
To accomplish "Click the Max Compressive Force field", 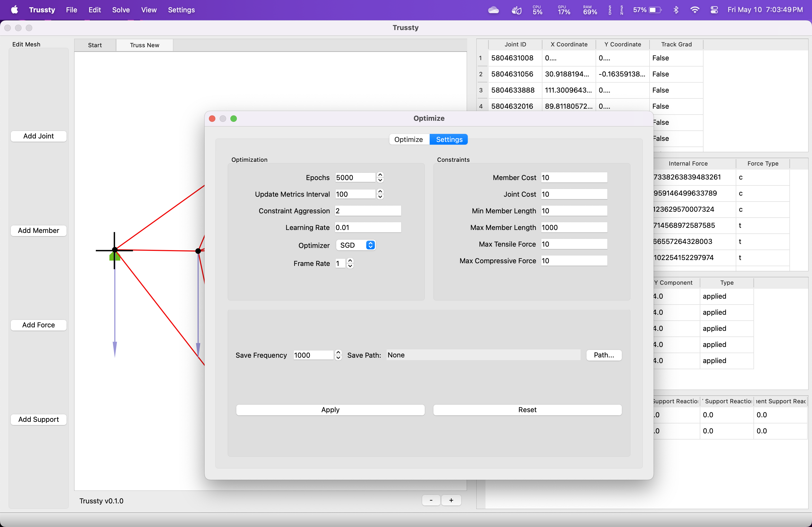I will click(x=574, y=261).
